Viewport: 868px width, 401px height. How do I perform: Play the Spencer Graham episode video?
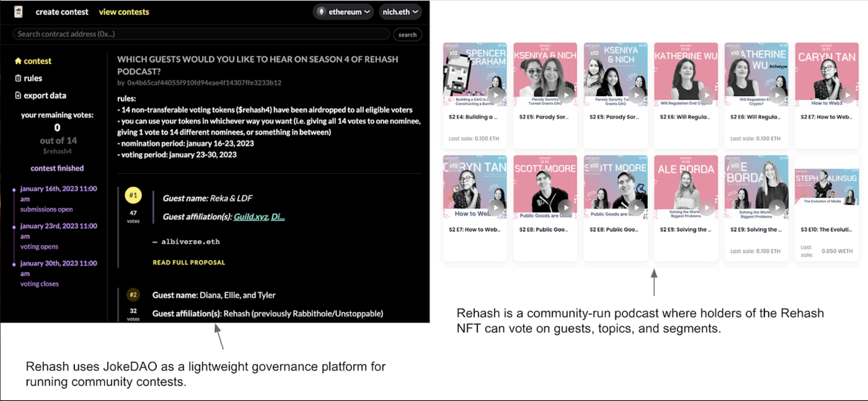[x=496, y=95]
